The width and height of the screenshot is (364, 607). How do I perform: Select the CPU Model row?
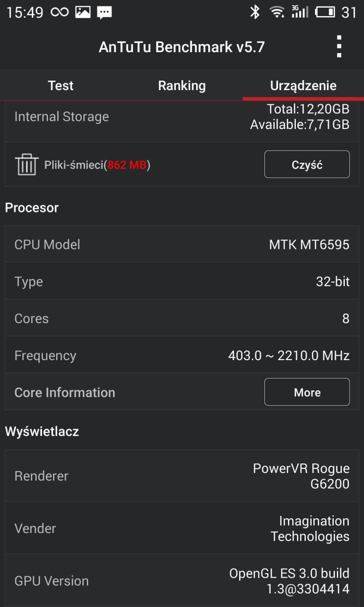pos(182,244)
